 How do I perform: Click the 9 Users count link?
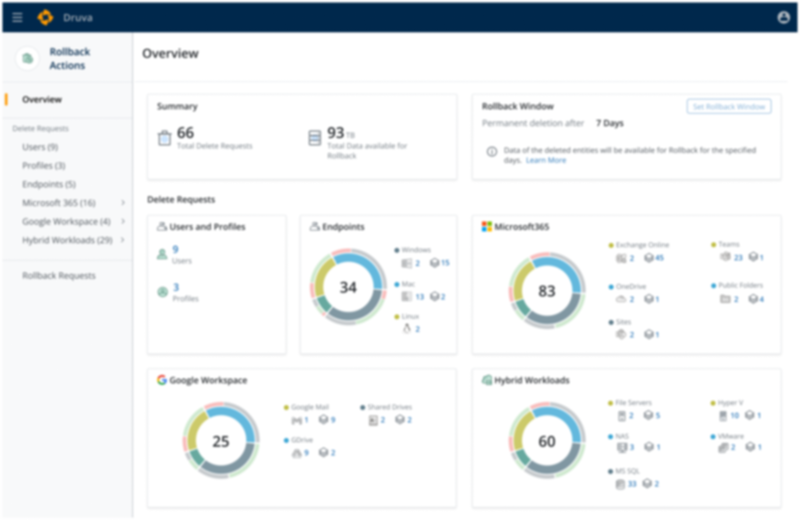176,249
